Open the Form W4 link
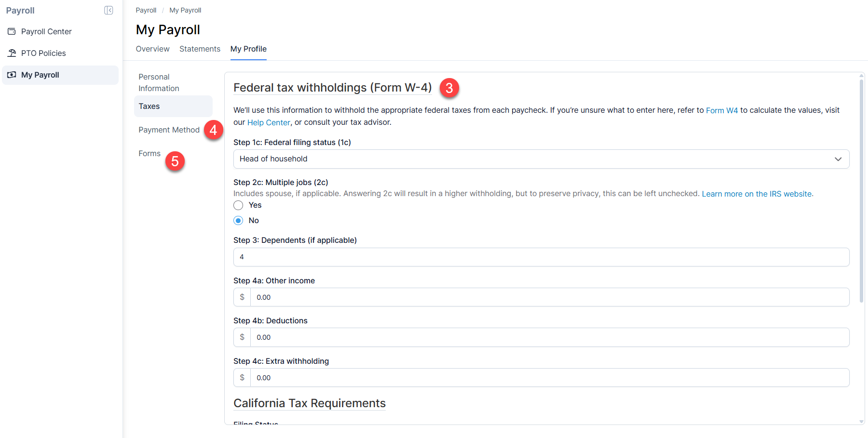The width and height of the screenshot is (868, 438). [721, 110]
